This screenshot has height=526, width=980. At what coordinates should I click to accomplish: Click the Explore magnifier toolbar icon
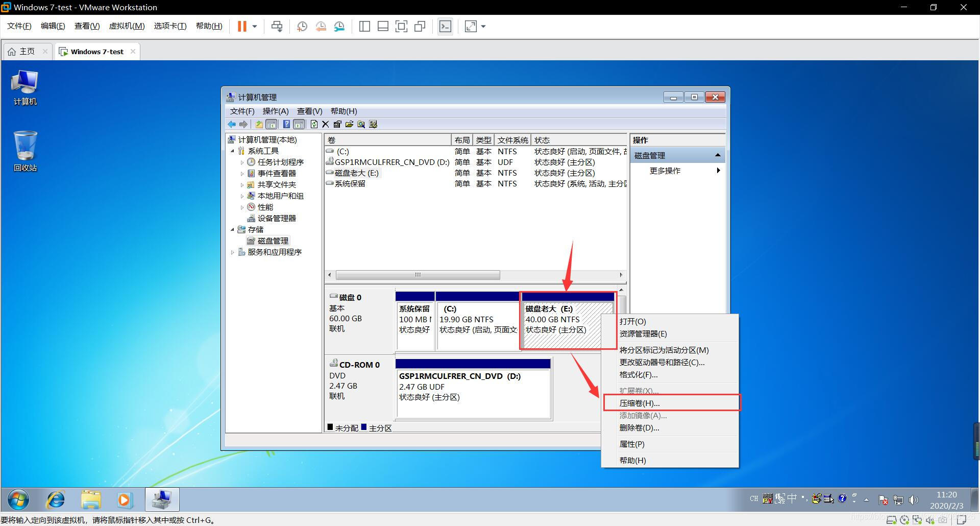click(361, 124)
